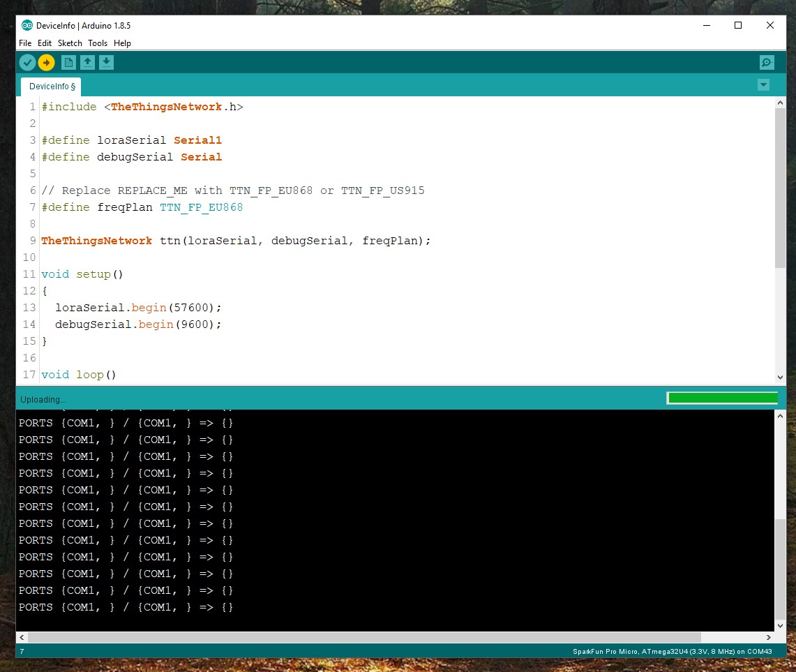Select the DeviceInfo sketch tab
This screenshot has width=796, height=672.
coord(51,87)
